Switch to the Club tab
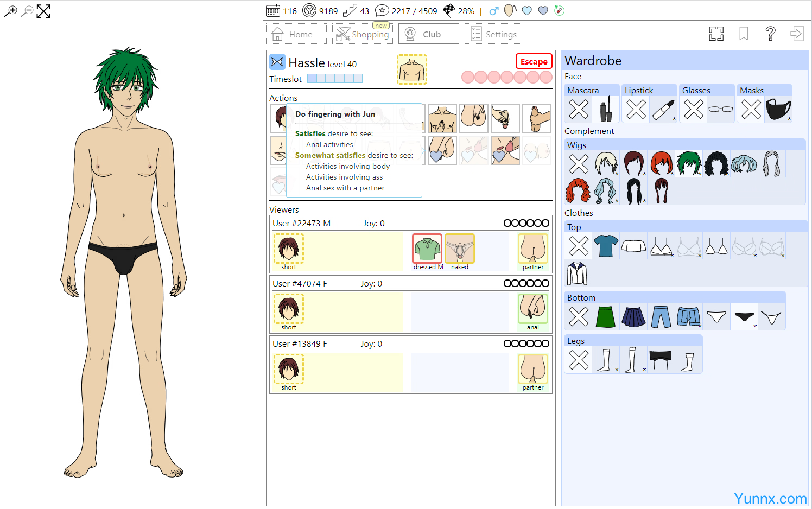Screen dimensions: 812x509 pyautogui.click(x=428, y=34)
